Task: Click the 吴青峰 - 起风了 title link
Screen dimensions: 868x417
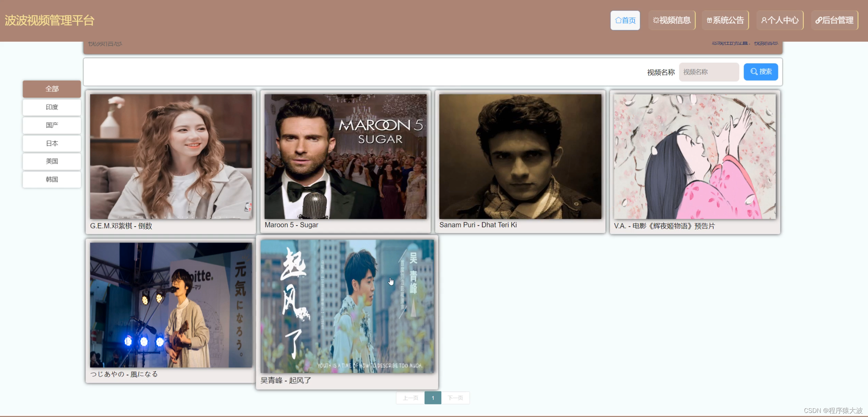Action: tap(286, 380)
